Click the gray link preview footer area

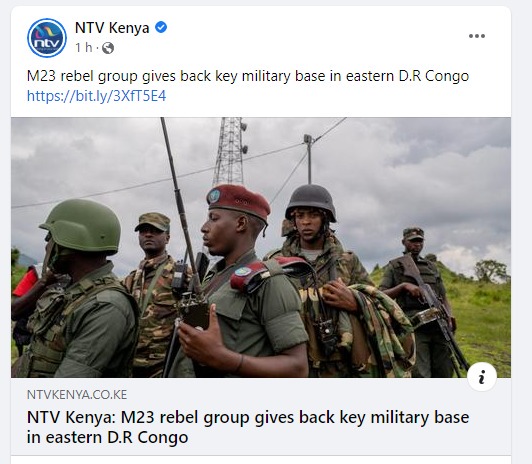[x=261, y=417]
